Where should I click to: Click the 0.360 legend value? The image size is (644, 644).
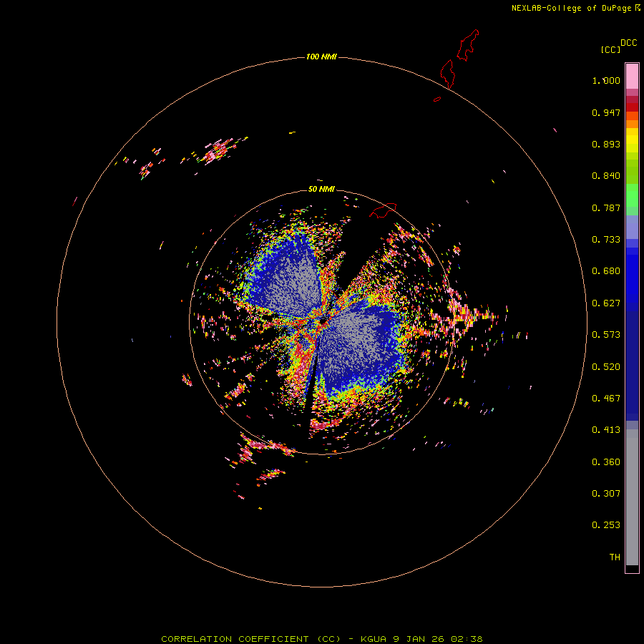pos(606,462)
